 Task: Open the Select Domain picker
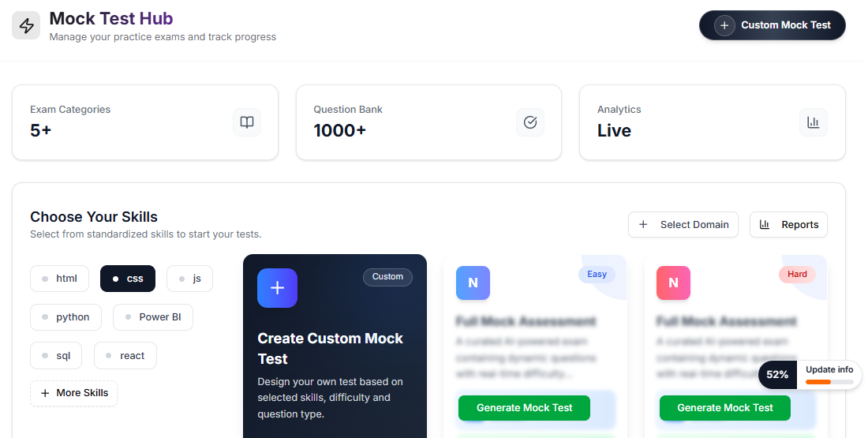683,225
